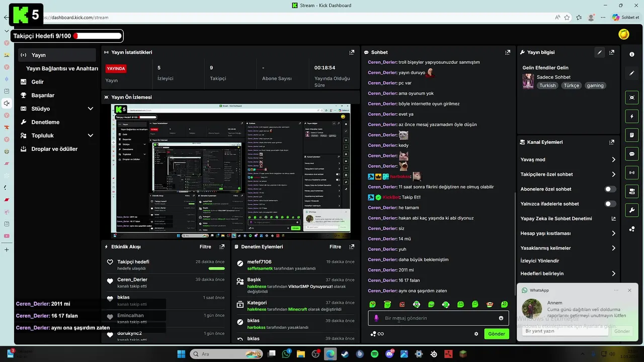Click the taskbar Ara search box
The image size is (644, 362).
click(x=226, y=354)
